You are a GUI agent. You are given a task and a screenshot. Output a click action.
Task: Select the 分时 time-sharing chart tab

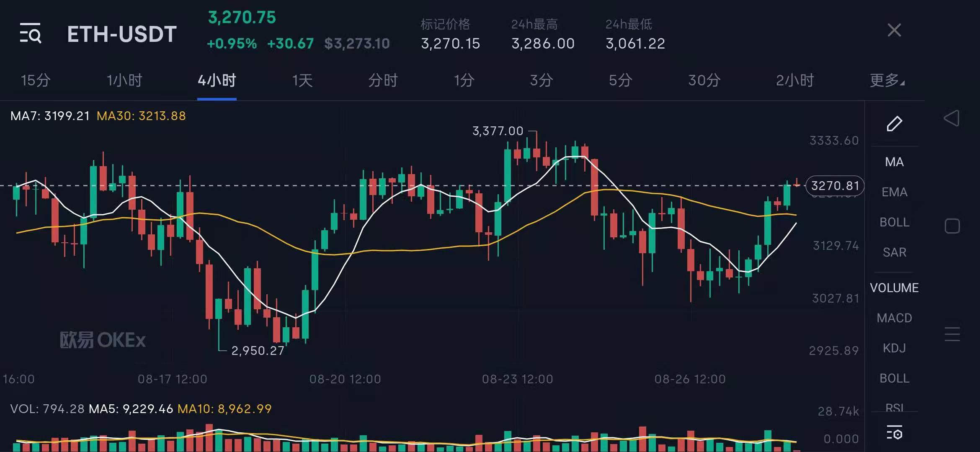click(383, 80)
